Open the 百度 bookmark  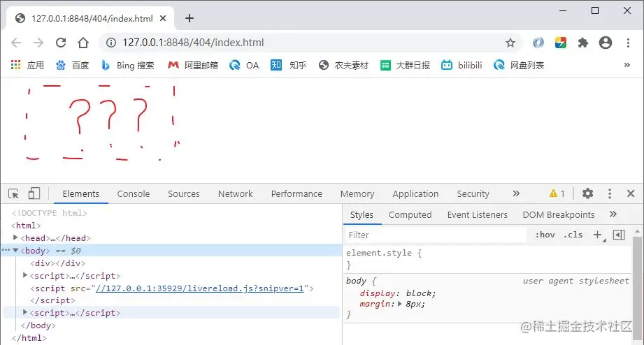pyautogui.click(x=72, y=65)
